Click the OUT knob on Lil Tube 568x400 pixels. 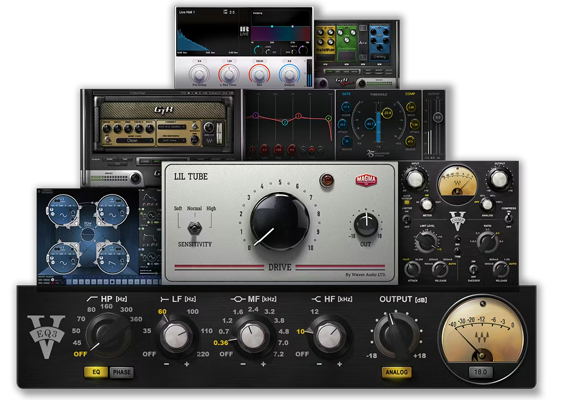[366, 225]
